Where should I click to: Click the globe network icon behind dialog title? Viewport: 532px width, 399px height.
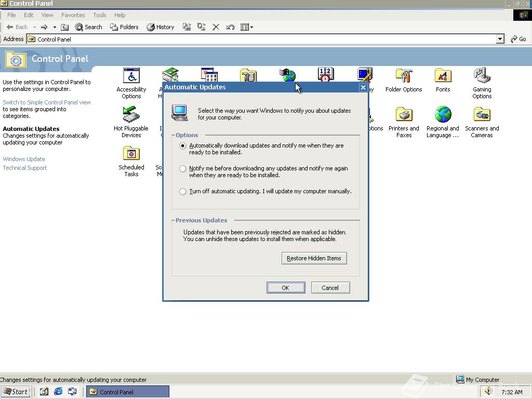coord(288,75)
